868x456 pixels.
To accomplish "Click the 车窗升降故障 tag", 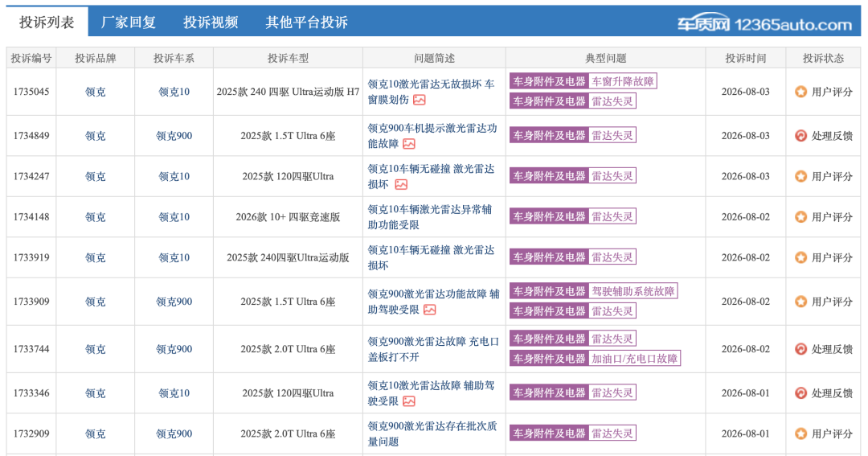I will 622,81.
